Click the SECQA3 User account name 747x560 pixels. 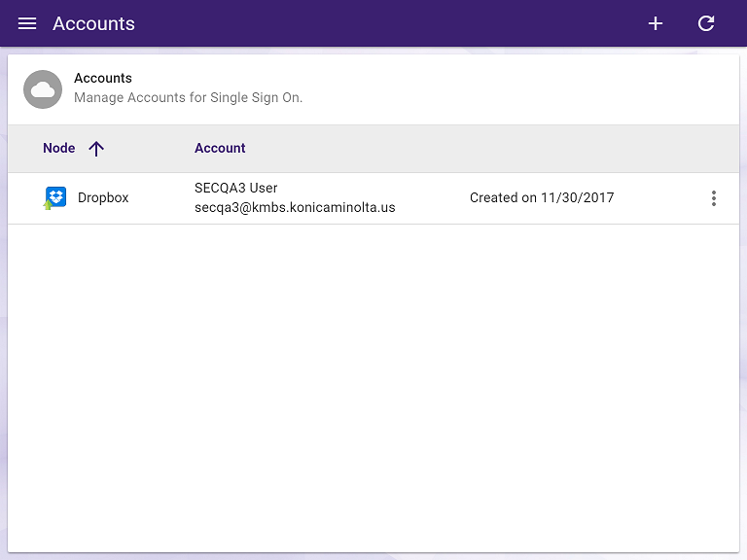coord(235,188)
